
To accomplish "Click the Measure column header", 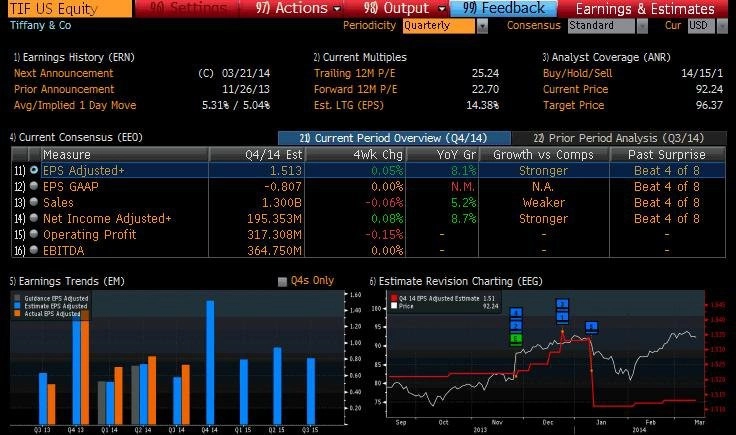I will [x=125, y=154].
